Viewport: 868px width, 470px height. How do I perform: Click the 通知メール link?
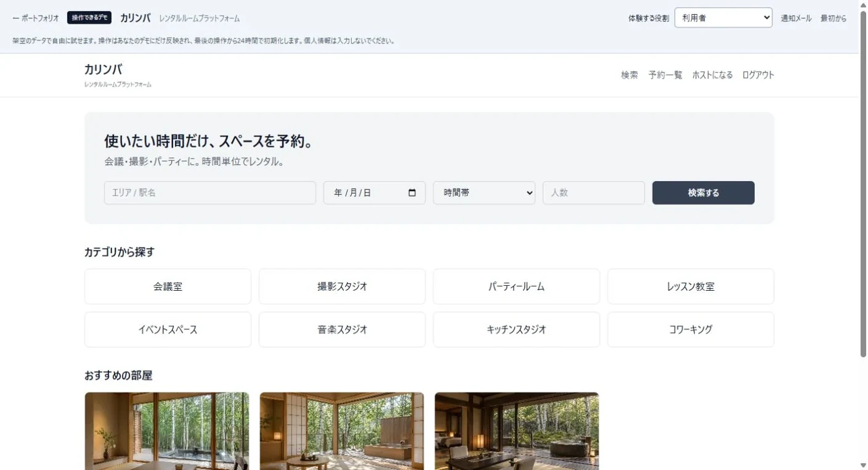pos(796,18)
